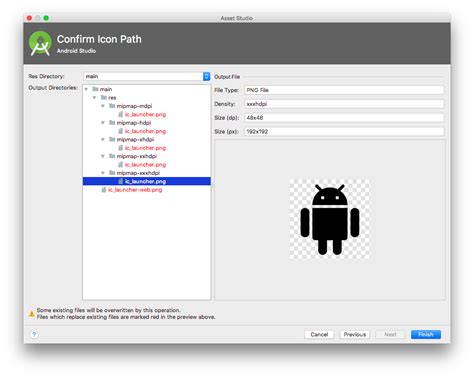
Task: Select the mipmap-mdpi folder label
Action: (x=134, y=106)
